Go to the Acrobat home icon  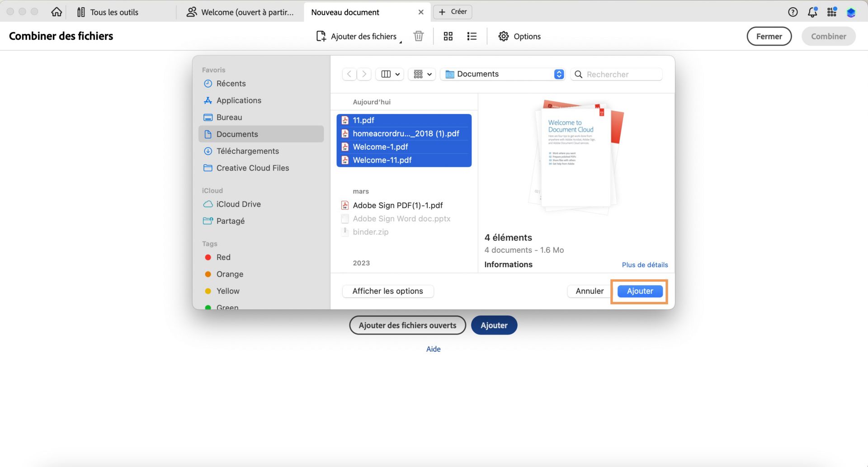point(57,12)
